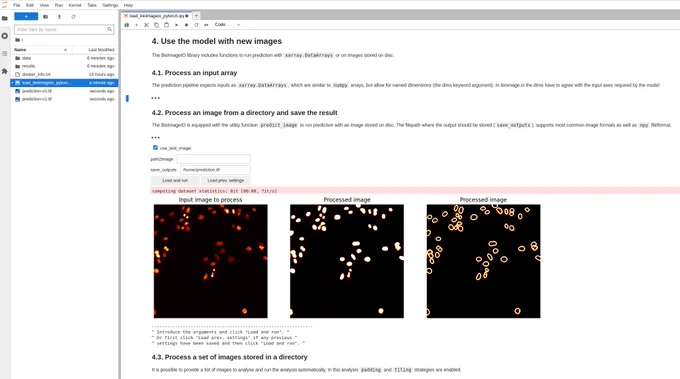The image size is (680, 379).
Task: Open the Run menu
Action: [59, 5]
